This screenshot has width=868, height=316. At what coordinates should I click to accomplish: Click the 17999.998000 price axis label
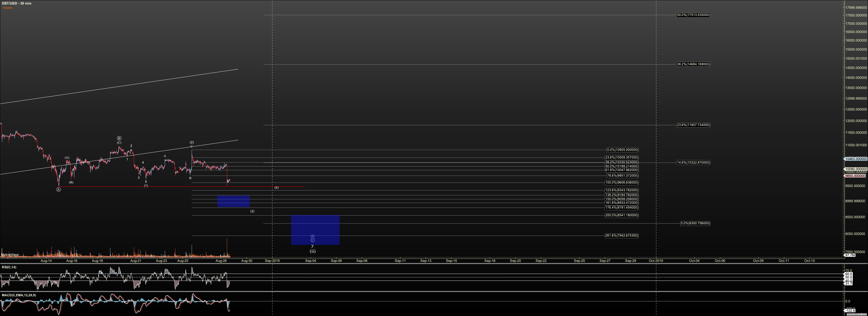coord(855,7)
